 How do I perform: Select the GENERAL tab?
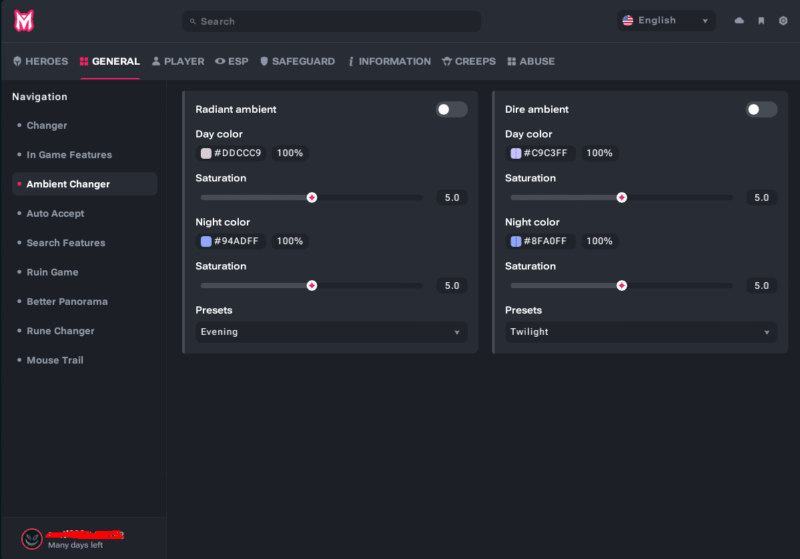coord(110,61)
